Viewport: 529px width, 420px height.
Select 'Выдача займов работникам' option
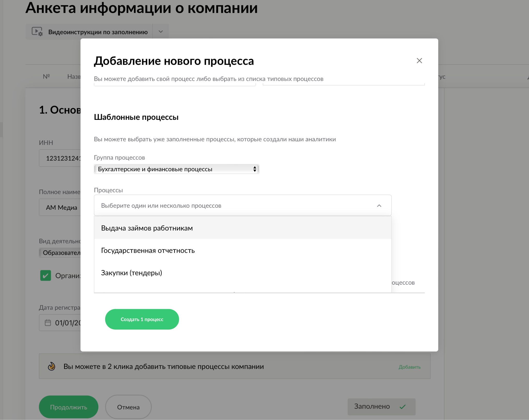pyautogui.click(x=147, y=228)
